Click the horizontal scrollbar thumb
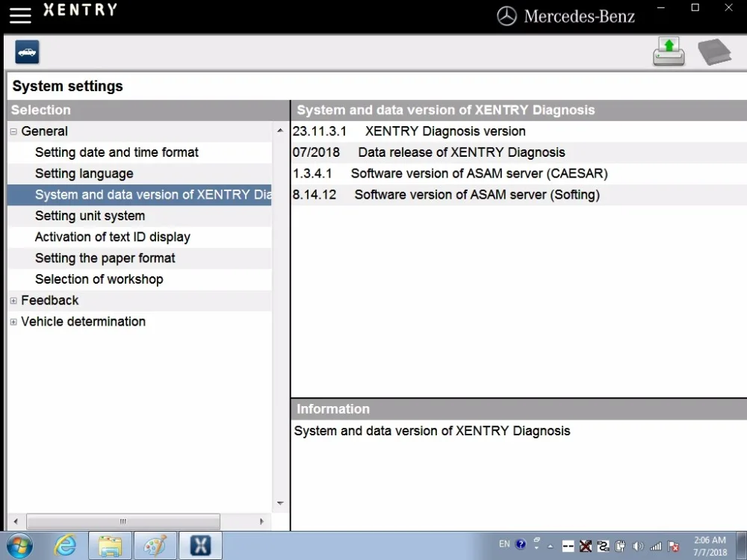This screenshot has height=560, width=747. [123, 521]
